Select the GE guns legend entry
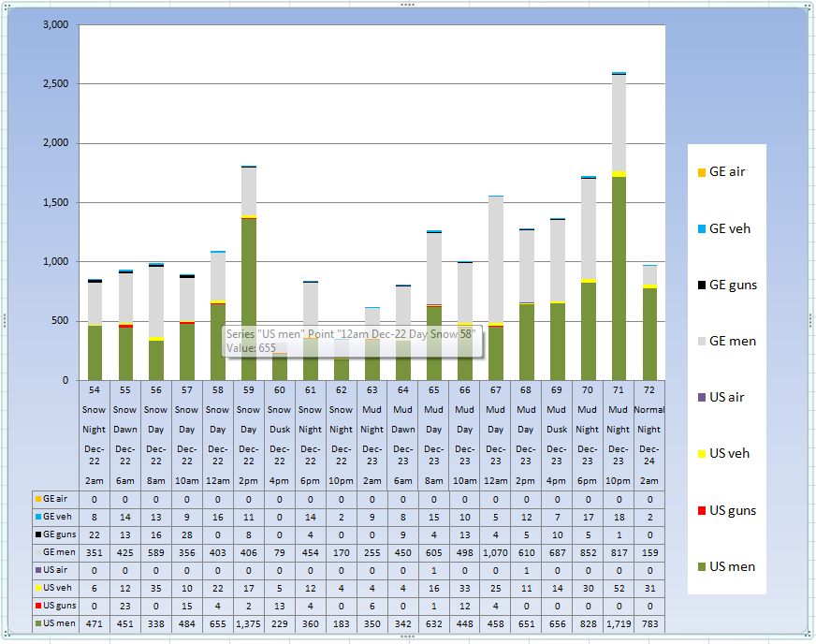The width and height of the screenshot is (816, 644). tap(727, 285)
